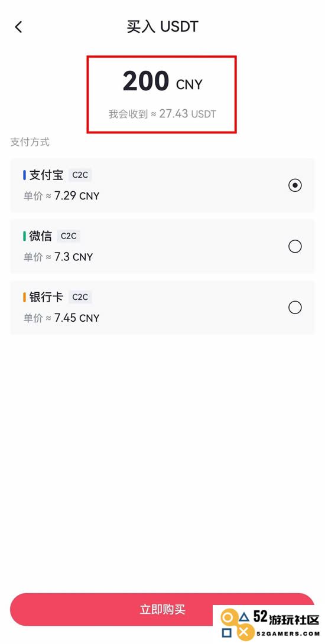325x644 pixels.
Task: Click the 买入 USDT page title
Action: tap(162, 27)
